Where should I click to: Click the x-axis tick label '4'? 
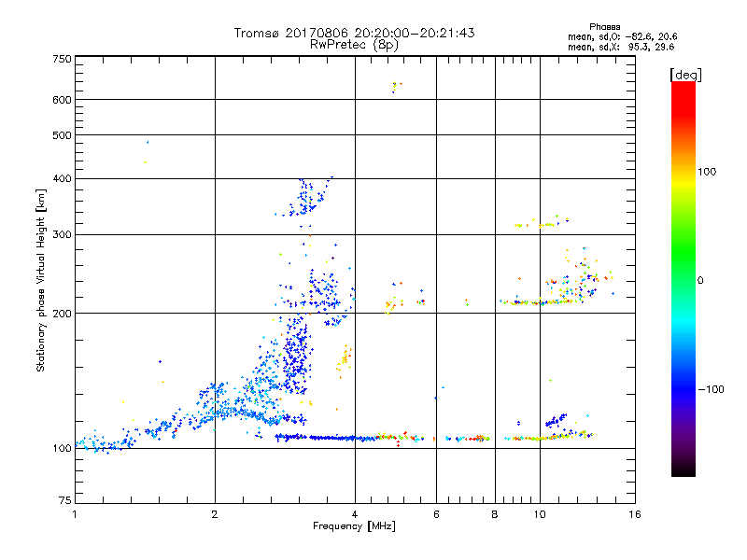coord(355,514)
